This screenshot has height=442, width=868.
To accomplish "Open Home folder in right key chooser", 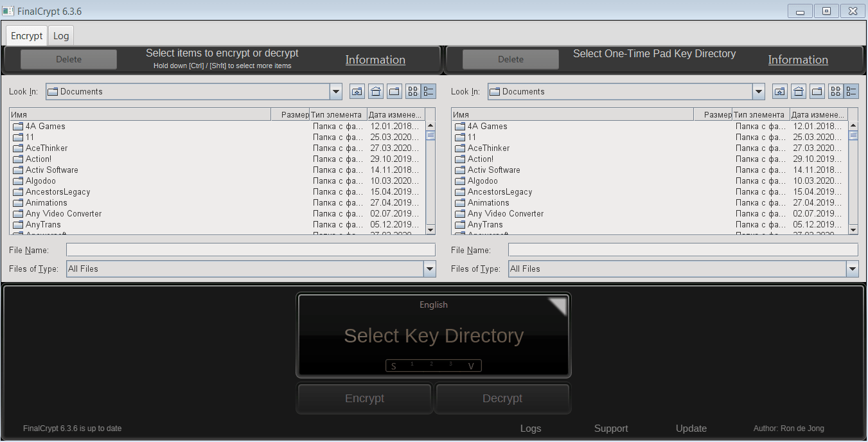I will pyautogui.click(x=799, y=91).
